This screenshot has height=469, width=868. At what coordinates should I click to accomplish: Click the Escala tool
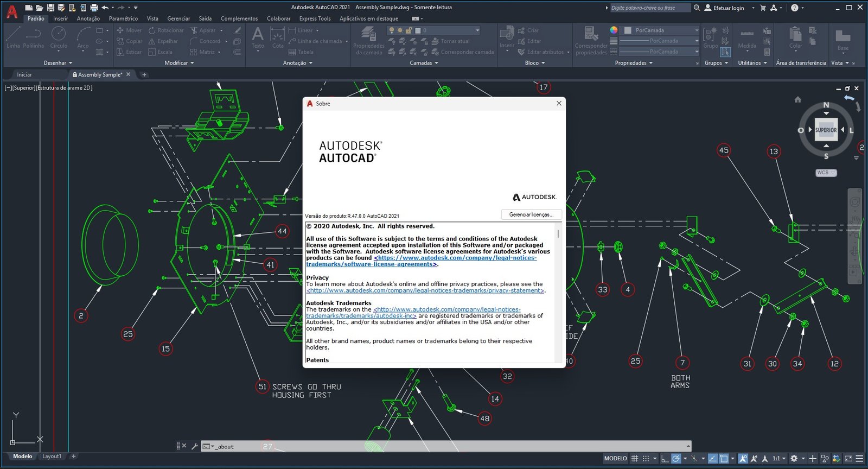click(161, 52)
